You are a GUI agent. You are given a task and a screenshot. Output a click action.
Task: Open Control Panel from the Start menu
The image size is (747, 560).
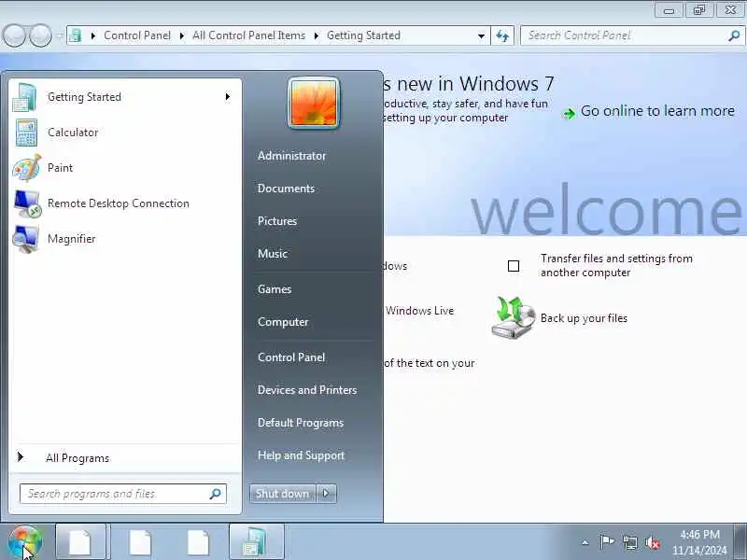(291, 357)
